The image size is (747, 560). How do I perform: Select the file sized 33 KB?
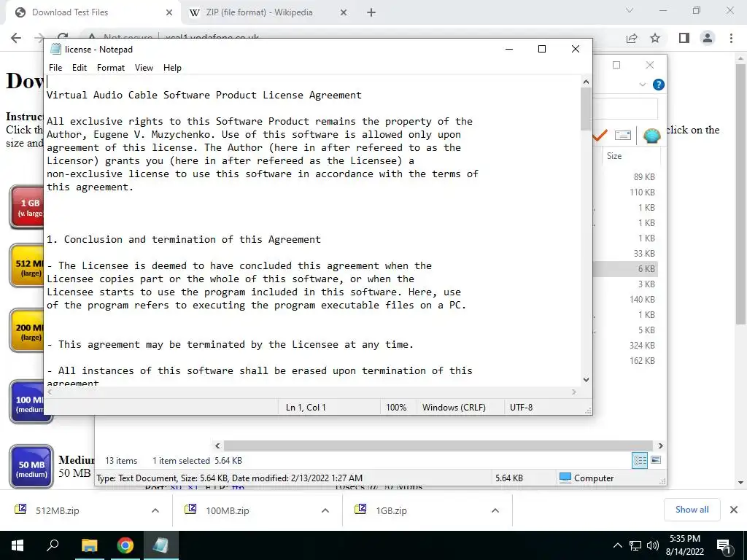click(x=644, y=253)
